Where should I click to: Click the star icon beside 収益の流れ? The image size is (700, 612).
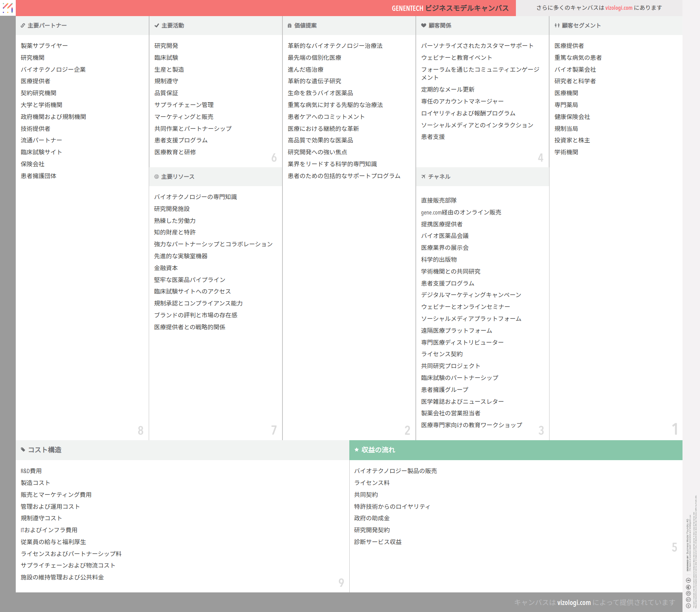[x=357, y=450]
